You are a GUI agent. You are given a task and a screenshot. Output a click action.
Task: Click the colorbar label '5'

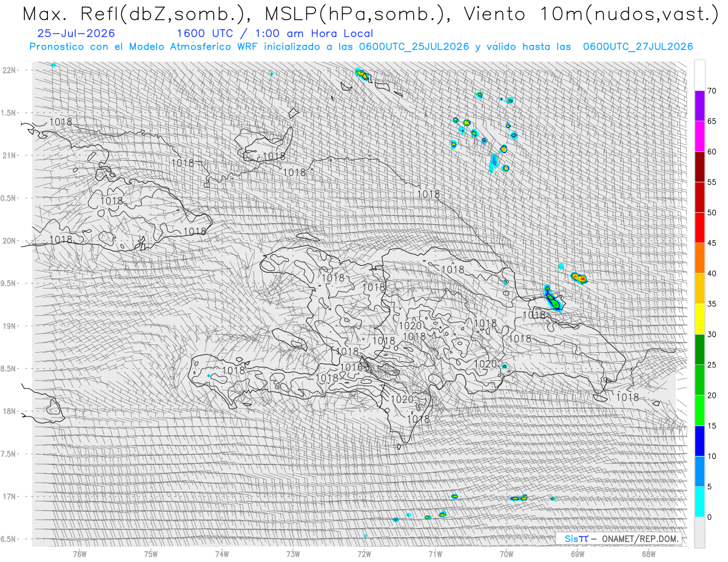pyautogui.click(x=709, y=486)
